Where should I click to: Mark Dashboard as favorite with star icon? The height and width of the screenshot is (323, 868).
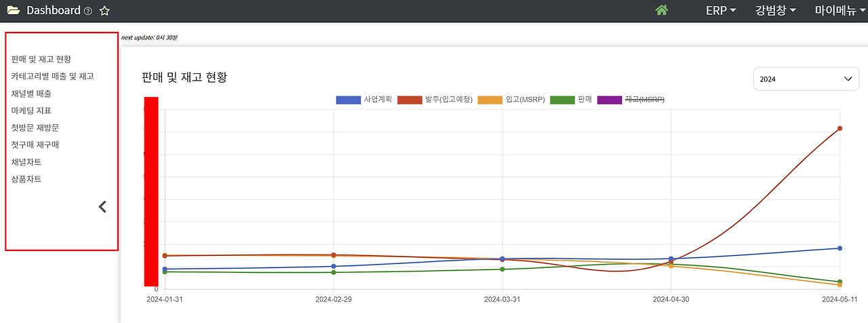click(104, 11)
